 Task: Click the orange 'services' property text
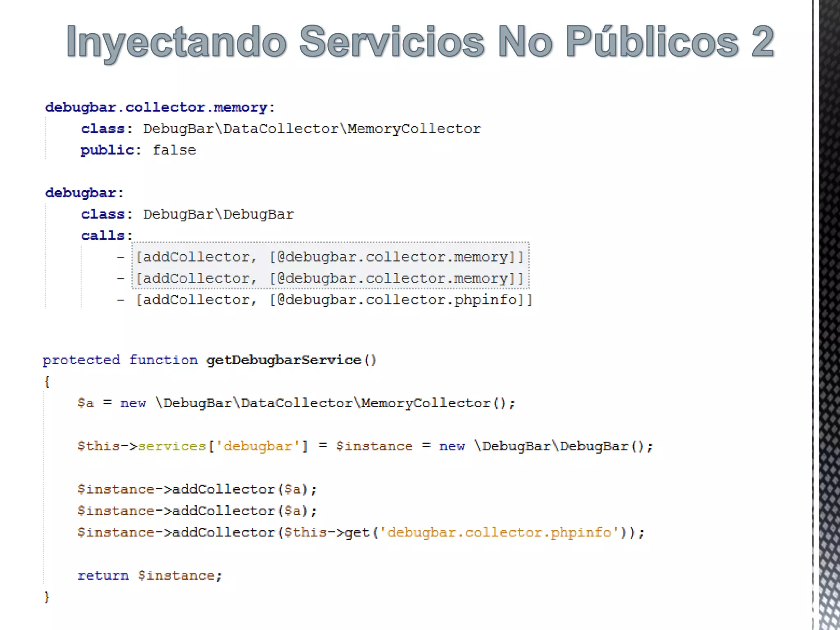coord(171,446)
